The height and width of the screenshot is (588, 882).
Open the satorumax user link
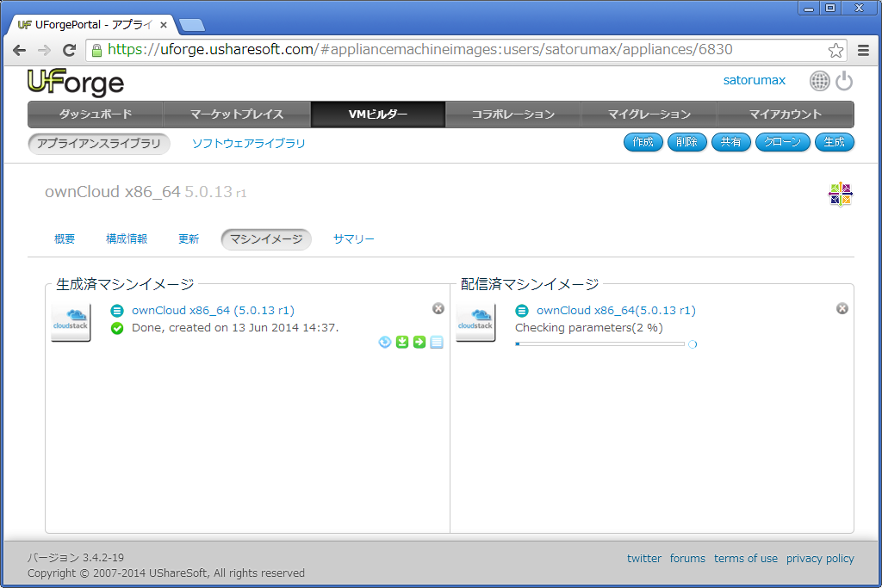click(x=754, y=80)
